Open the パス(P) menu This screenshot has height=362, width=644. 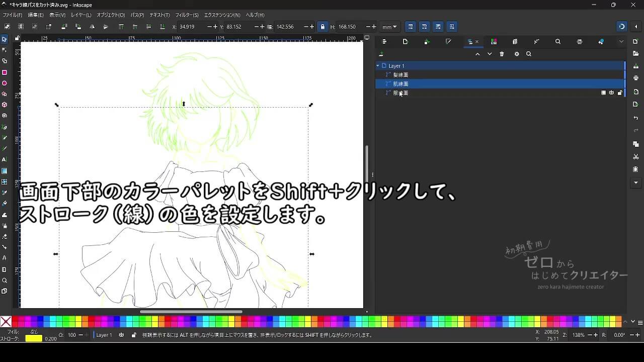click(x=137, y=15)
